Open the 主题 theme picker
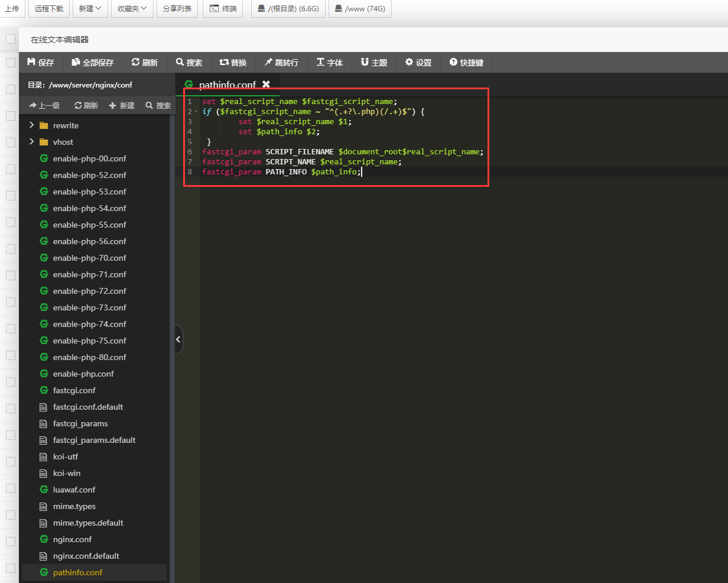728x583 pixels. [x=374, y=63]
